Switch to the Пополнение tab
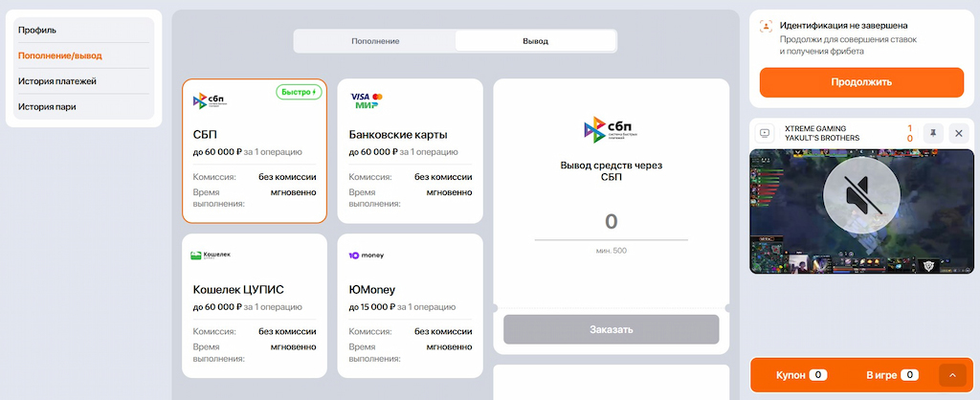 click(375, 41)
